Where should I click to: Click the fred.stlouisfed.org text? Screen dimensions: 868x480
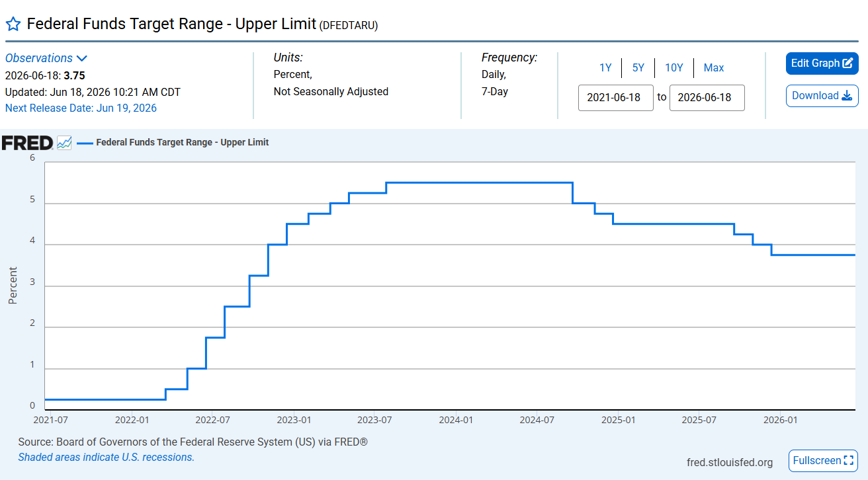[730, 462]
